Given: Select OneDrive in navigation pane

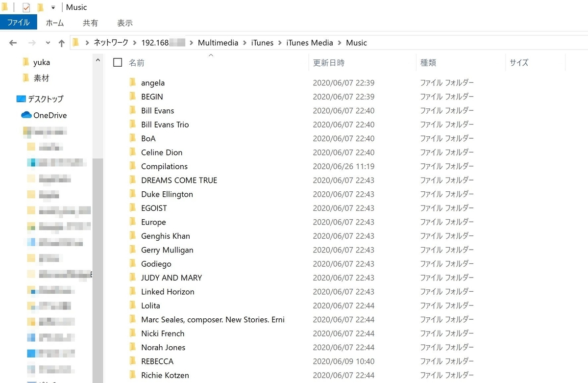Looking at the screenshot, I should [50, 115].
